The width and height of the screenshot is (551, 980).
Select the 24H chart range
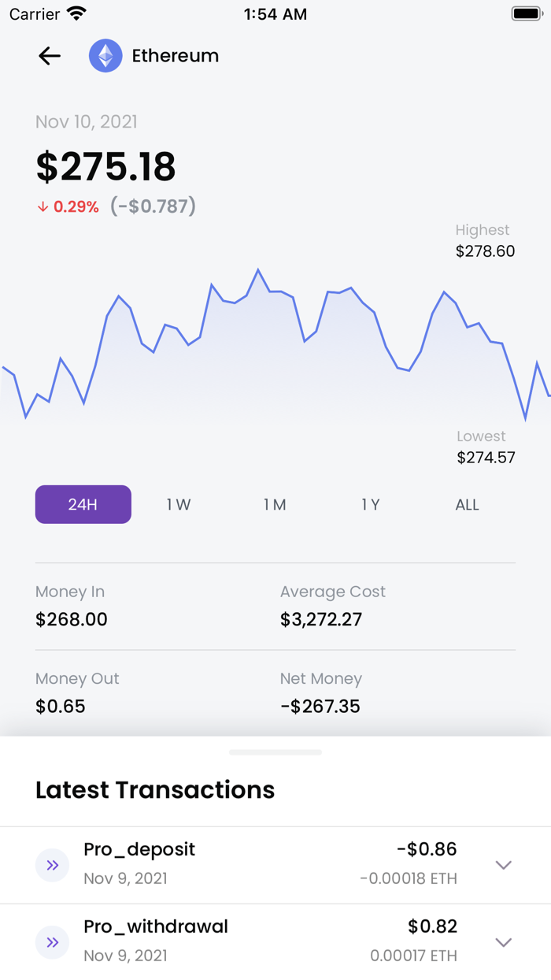[83, 504]
